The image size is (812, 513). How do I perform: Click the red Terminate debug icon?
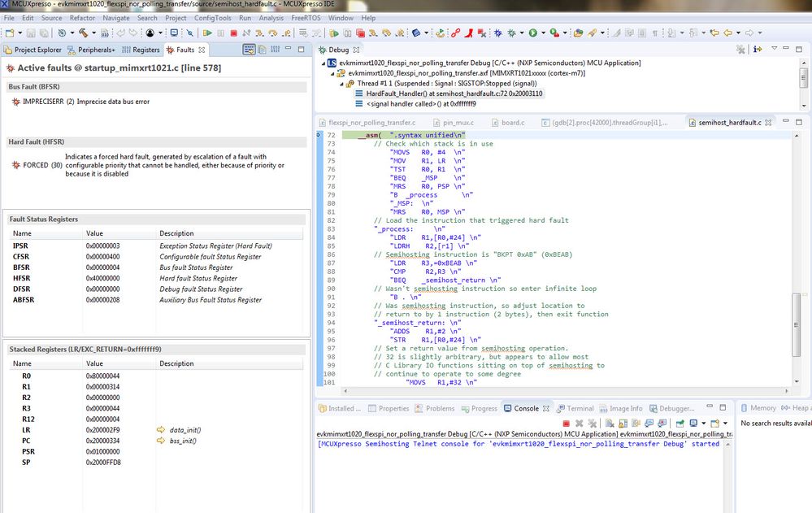(233, 32)
